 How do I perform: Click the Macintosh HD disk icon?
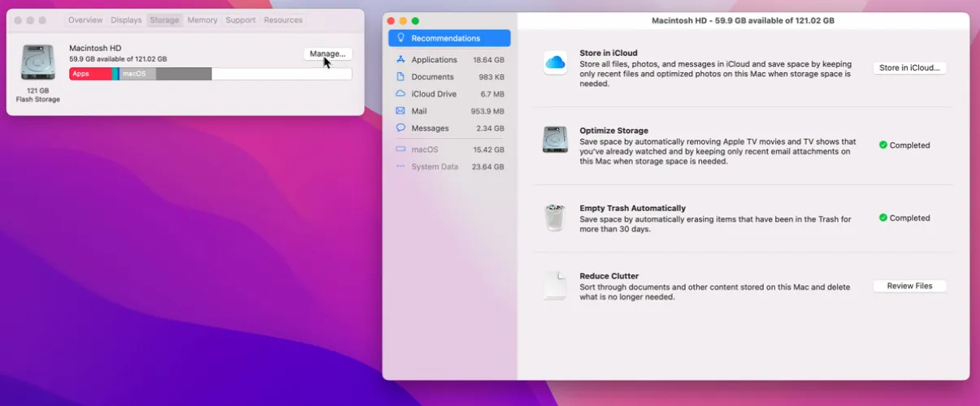(x=37, y=63)
